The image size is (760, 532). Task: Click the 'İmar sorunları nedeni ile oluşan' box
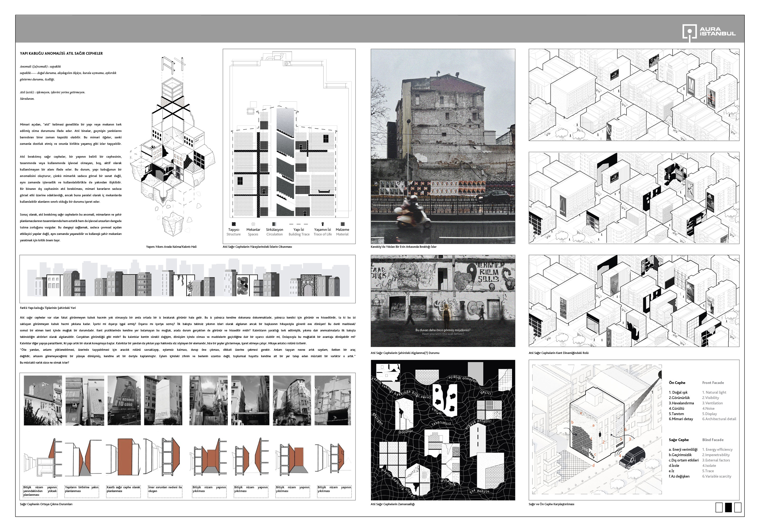(165, 491)
